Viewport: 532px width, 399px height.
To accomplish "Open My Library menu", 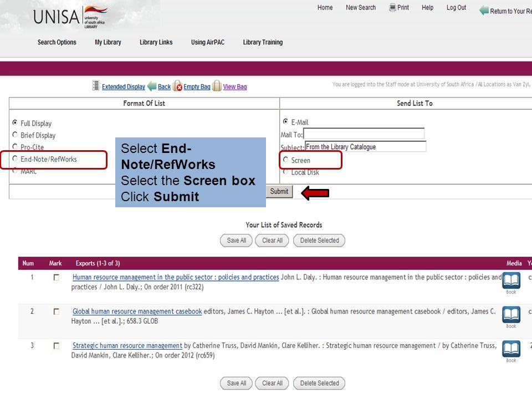I will (108, 42).
